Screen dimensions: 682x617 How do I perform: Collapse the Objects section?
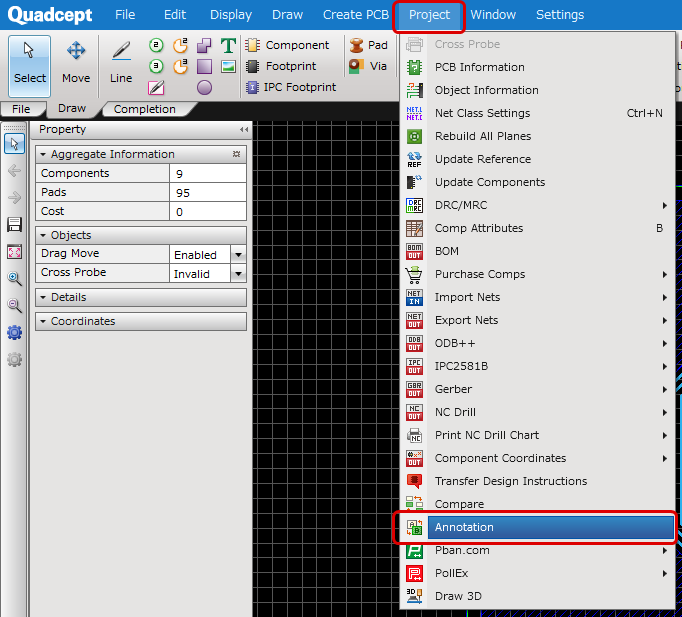43,235
